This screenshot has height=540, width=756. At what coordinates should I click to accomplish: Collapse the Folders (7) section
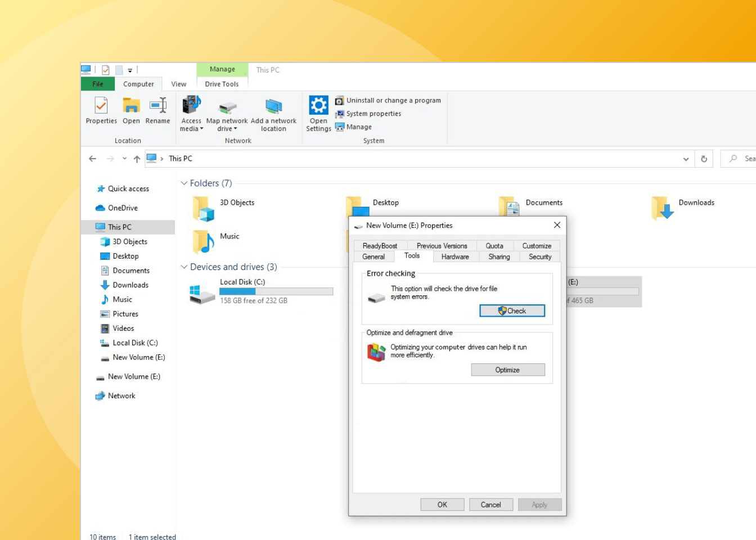pyautogui.click(x=184, y=183)
